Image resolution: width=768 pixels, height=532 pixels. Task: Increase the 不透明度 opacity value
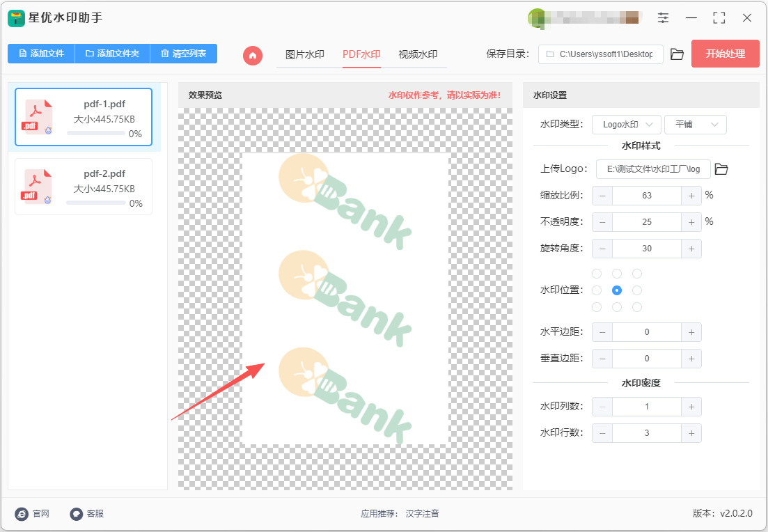coord(691,222)
